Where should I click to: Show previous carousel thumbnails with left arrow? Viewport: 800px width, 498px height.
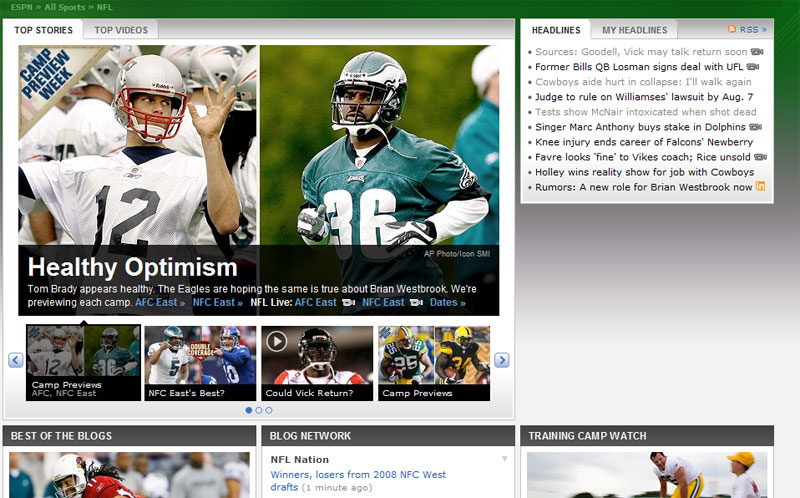(16, 360)
